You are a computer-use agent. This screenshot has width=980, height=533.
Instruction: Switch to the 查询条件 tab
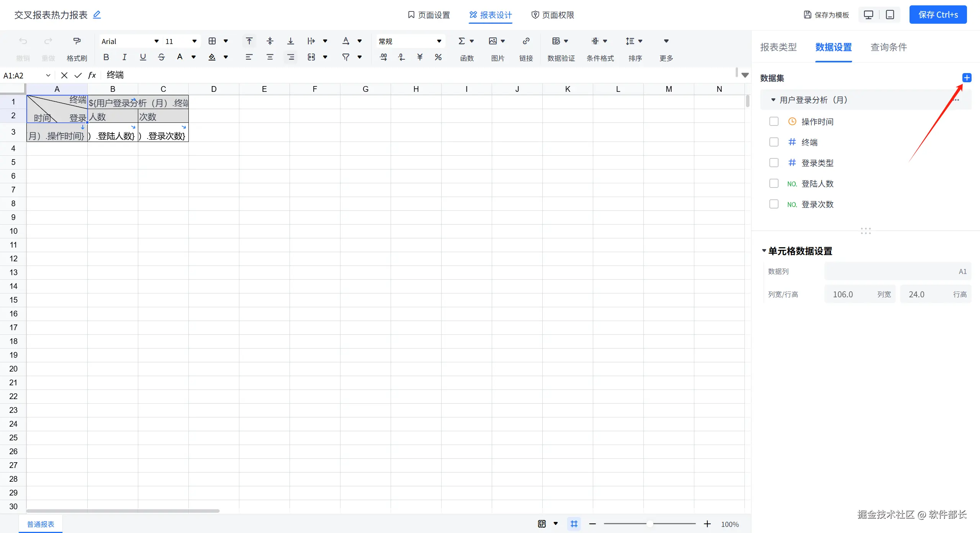(888, 47)
